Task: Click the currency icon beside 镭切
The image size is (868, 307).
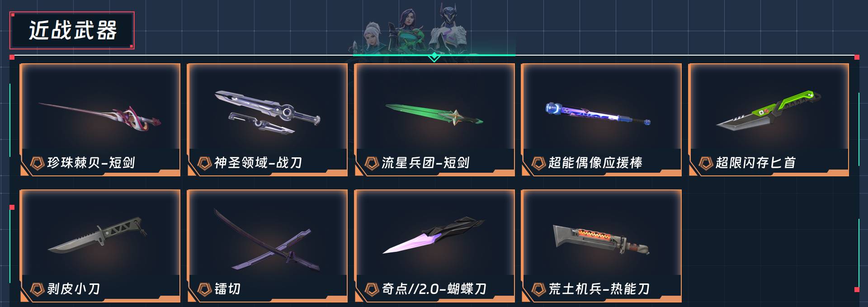Action: click(x=204, y=289)
